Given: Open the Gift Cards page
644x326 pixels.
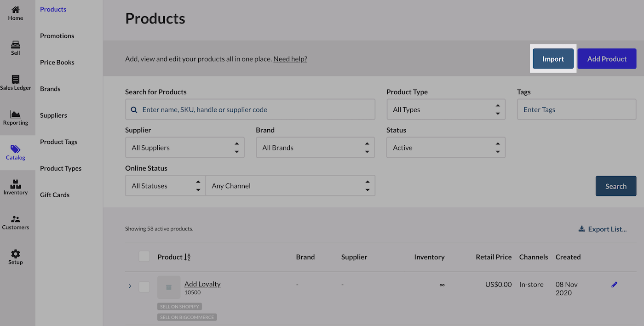Looking at the screenshot, I should (54, 194).
